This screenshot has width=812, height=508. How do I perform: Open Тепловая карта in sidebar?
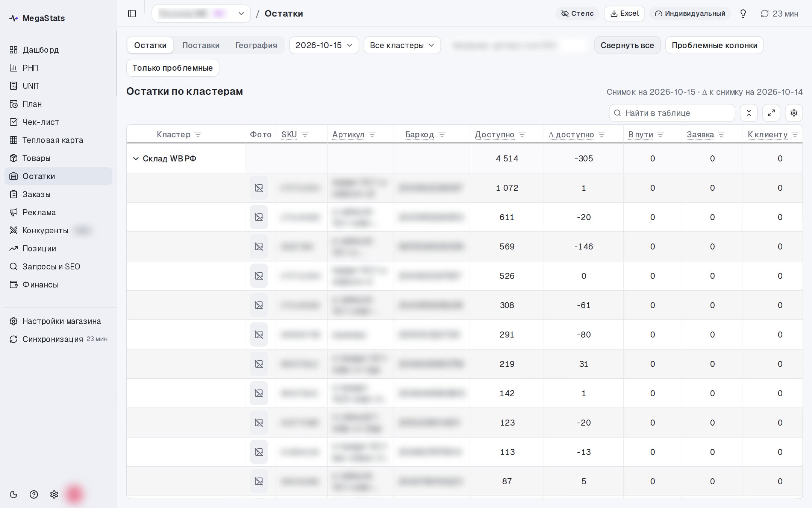click(x=58, y=140)
